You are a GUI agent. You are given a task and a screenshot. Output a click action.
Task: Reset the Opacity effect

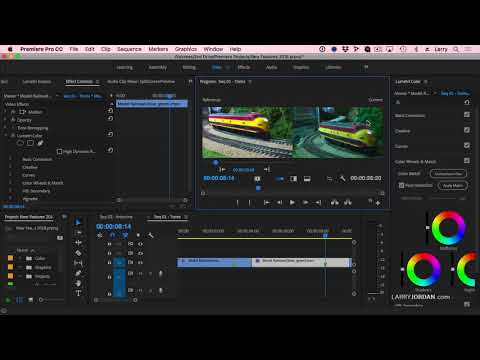(x=110, y=119)
